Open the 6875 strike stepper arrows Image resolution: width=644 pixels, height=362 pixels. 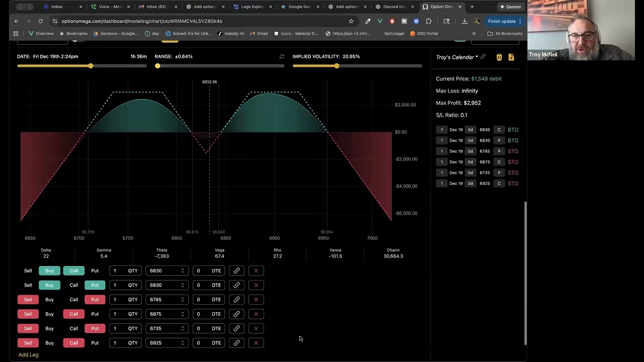(183, 314)
